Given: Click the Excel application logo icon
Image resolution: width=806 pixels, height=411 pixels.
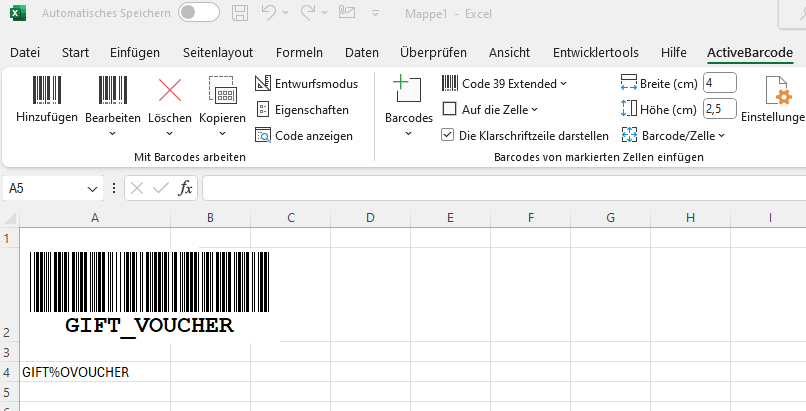Looking at the screenshot, I should click(x=18, y=13).
